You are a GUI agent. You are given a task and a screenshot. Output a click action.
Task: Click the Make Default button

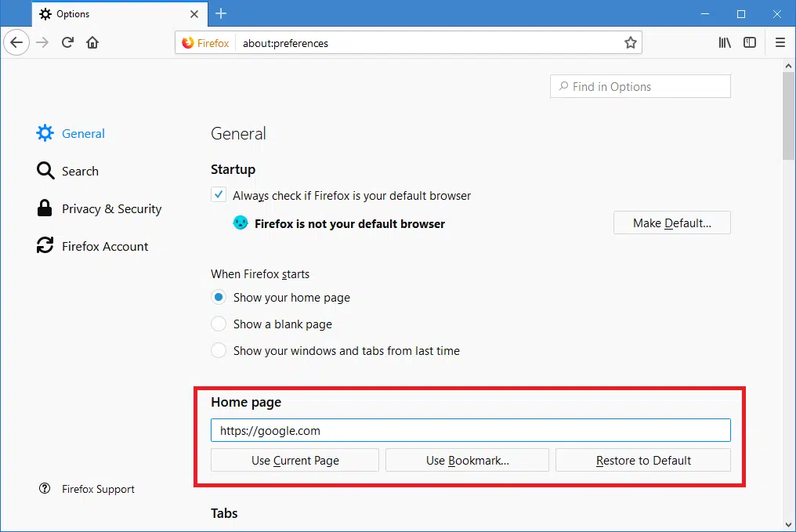pos(671,223)
